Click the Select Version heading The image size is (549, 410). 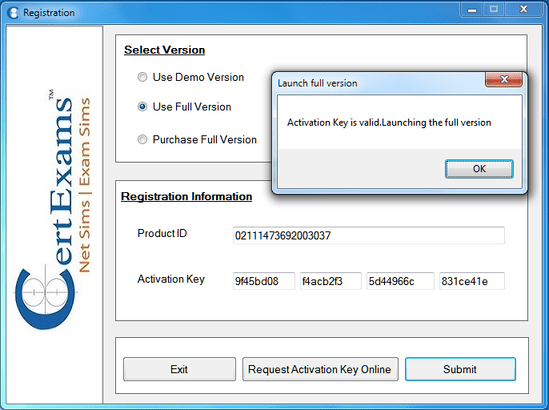(165, 50)
